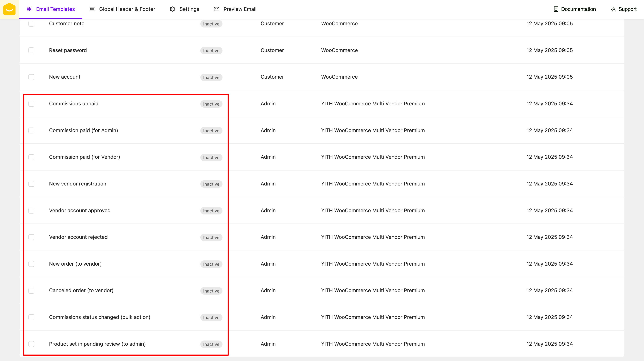
Task: Select the Vendor account approved checkbox
Action: (31, 211)
